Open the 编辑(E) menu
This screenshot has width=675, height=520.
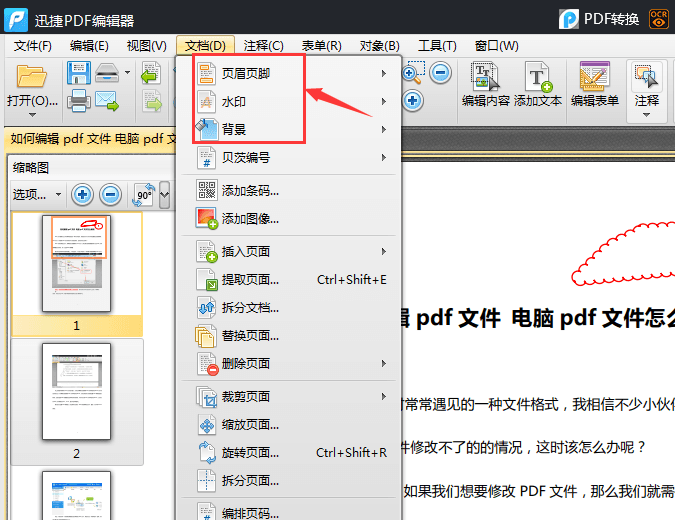tap(89, 46)
